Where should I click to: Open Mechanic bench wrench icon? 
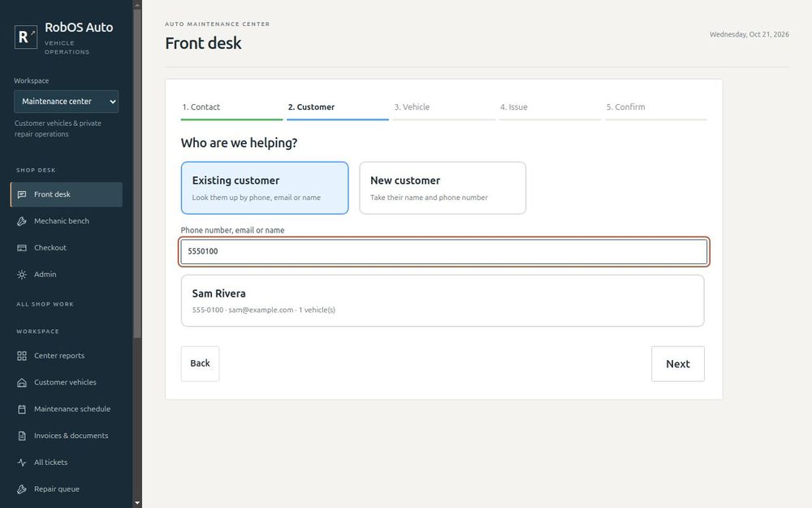click(x=22, y=221)
